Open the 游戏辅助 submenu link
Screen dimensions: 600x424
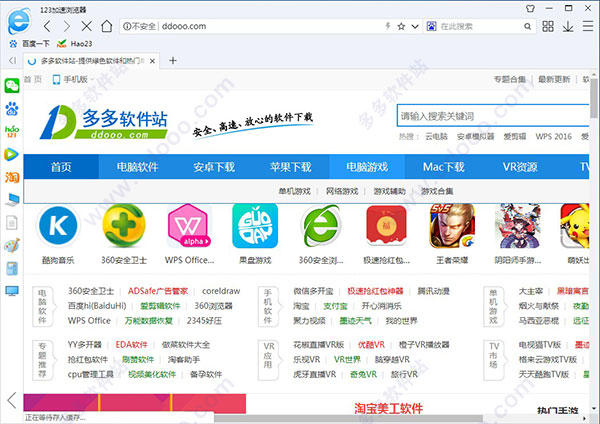pos(390,191)
